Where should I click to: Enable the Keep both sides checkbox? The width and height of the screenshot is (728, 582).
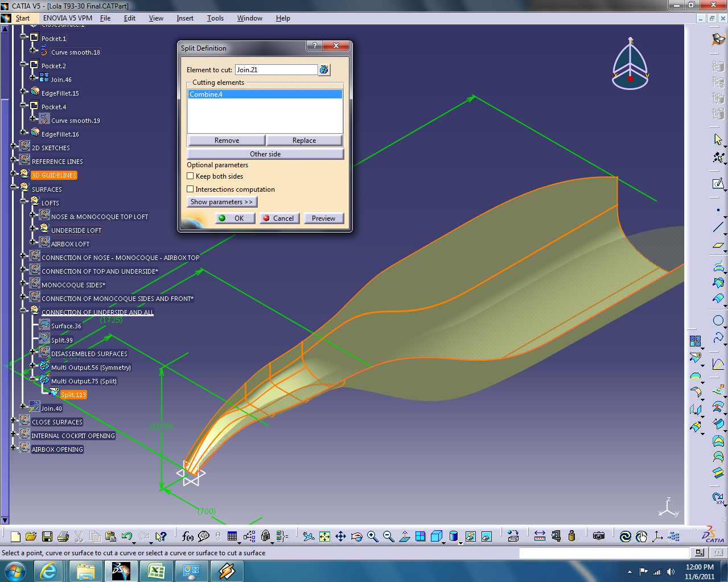pyautogui.click(x=190, y=176)
